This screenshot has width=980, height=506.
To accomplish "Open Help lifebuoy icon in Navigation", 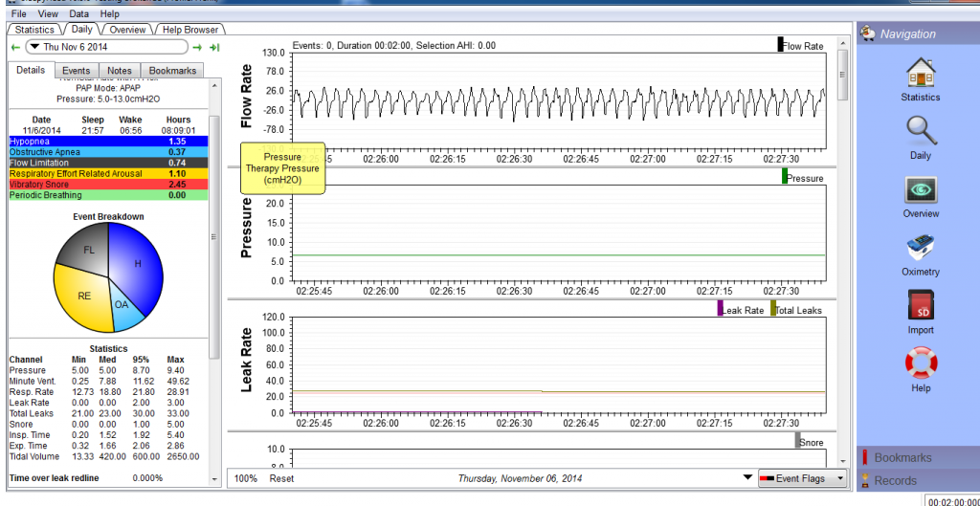I will 920,363.
